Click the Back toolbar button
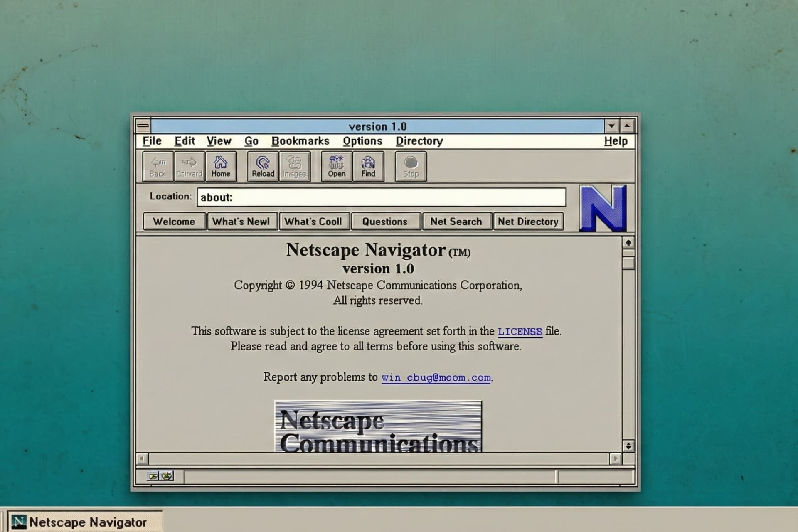 (158, 167)
